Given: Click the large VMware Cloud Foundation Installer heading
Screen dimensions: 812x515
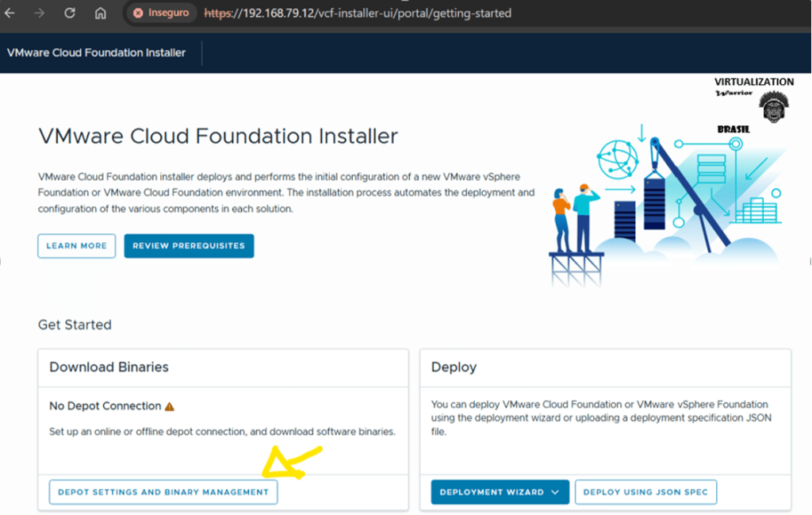Looking at the screenshot, I should [x=218, y=136].
